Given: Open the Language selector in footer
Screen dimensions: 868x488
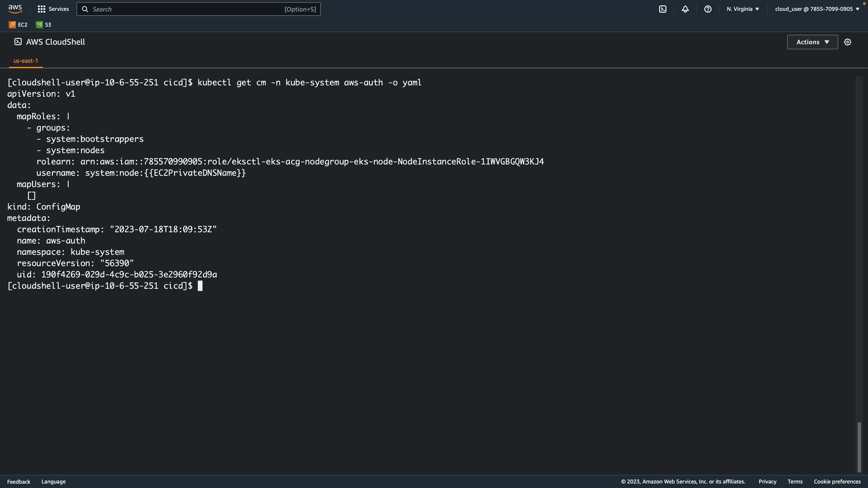Looking at the screenshot, I should tap(53, 482).
